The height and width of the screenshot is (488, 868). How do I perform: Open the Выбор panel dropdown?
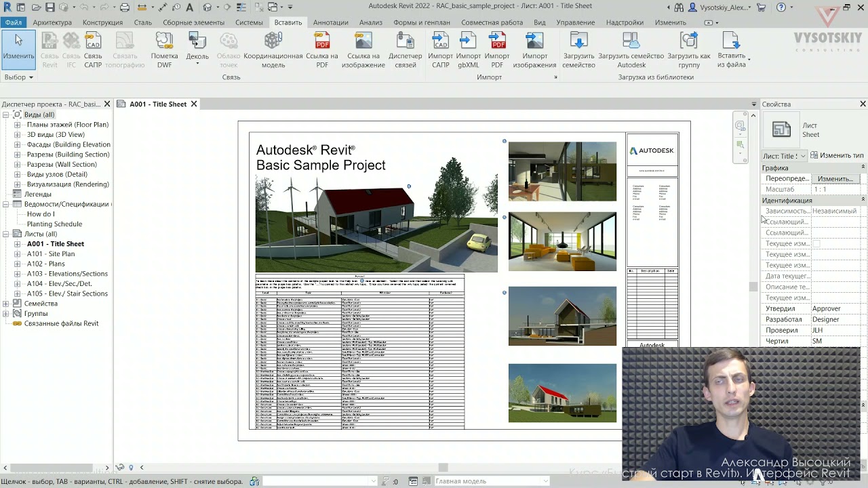[18, 77]
